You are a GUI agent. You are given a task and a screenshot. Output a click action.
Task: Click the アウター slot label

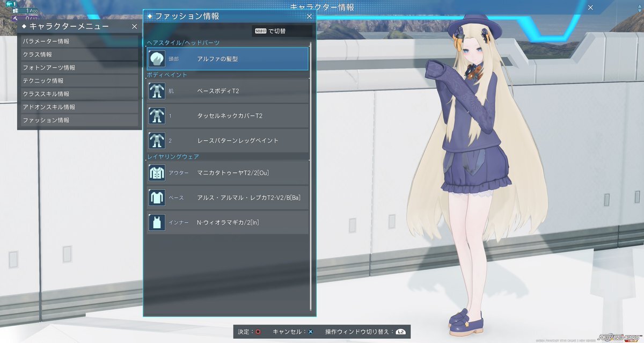179,173
